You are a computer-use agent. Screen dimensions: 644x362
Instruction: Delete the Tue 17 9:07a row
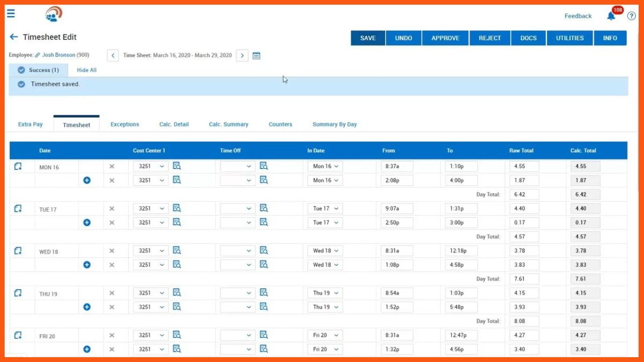[112, 209]
